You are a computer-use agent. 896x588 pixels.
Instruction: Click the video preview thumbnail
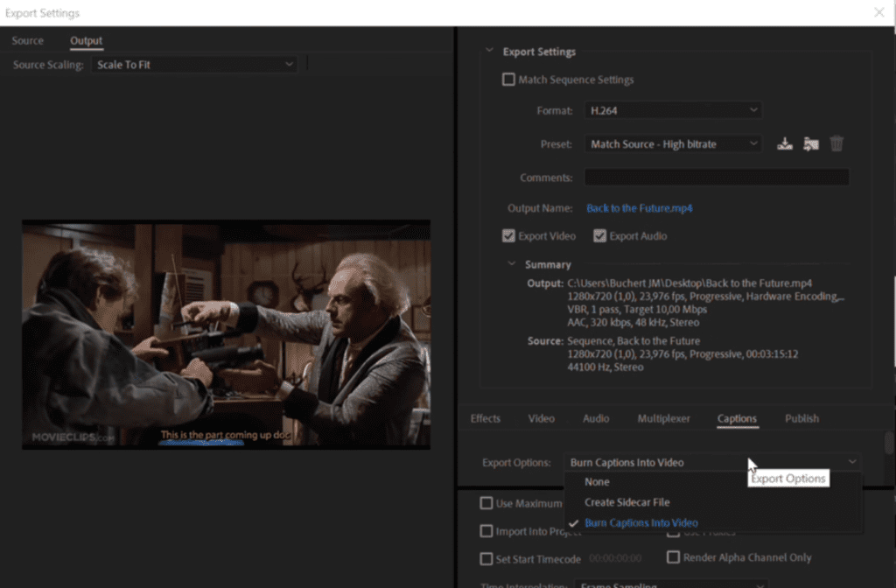coord(227,335)
